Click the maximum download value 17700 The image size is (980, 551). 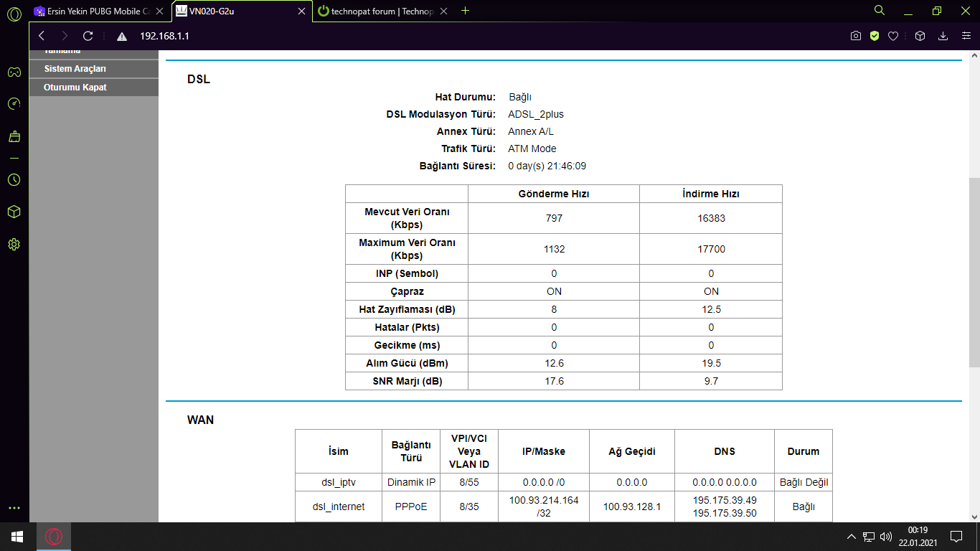tap(711, 249)
